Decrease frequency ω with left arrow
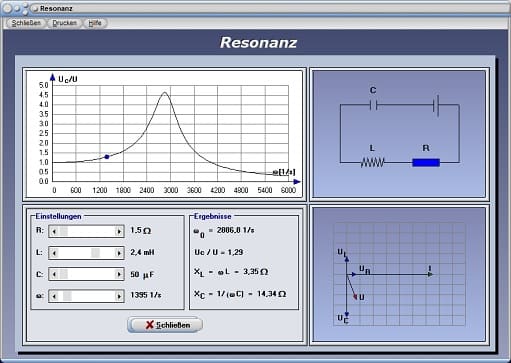511x363 pixels. coord(54,296)
